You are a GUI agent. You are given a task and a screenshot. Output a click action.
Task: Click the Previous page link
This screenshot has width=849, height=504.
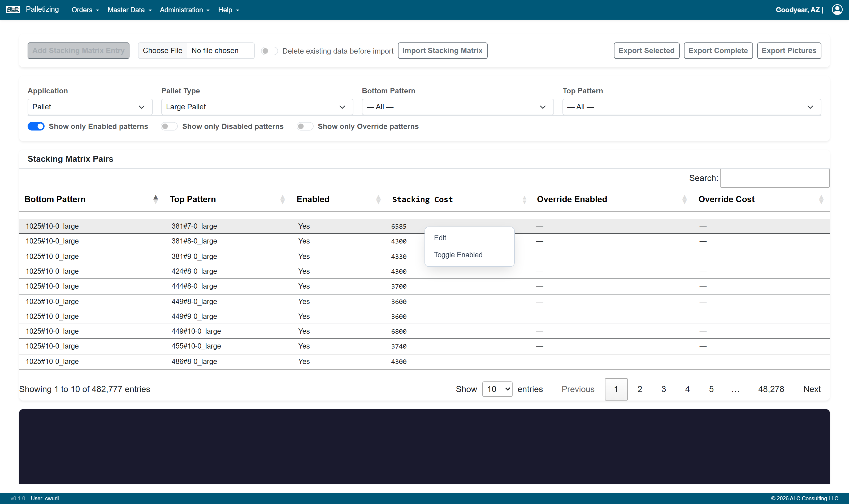coord(578,389)
